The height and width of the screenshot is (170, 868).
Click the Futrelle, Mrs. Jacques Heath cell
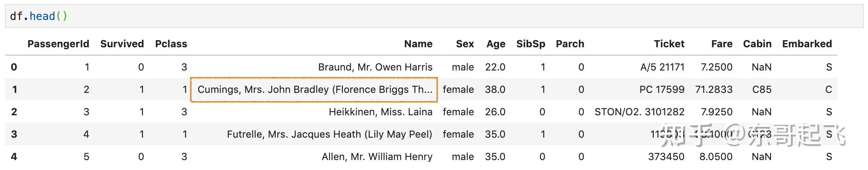329,134
